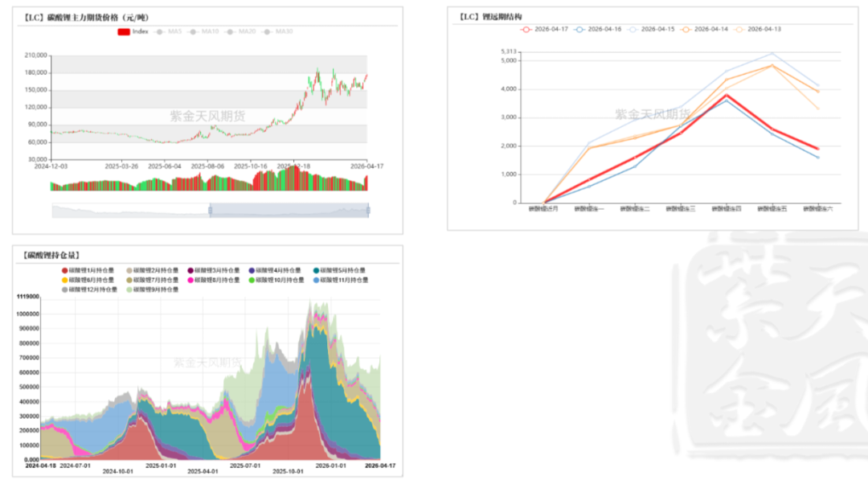
Task: Toggle 碳酸锂1月持仓量 legend dot
Action: coord(64,270)
